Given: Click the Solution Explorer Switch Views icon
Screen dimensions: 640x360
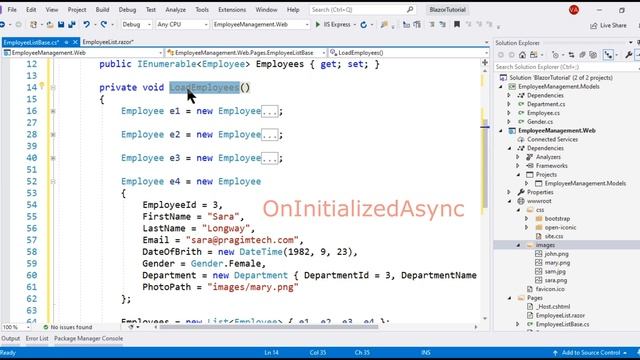Looking at the screenshot, I should click(533, 55).
